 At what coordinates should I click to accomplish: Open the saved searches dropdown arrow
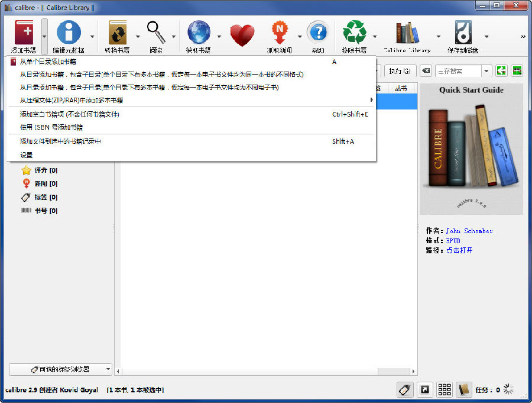(x=486, y=71)
